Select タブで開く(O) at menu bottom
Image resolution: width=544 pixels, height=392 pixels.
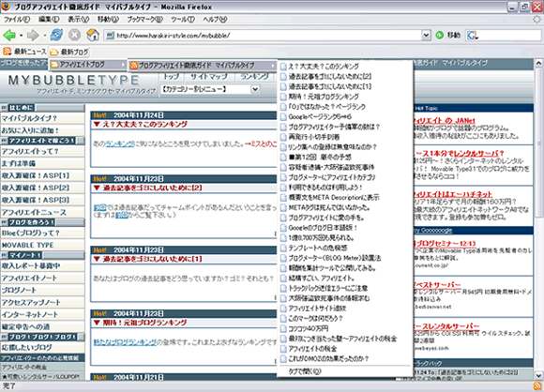tap(345, 371)
